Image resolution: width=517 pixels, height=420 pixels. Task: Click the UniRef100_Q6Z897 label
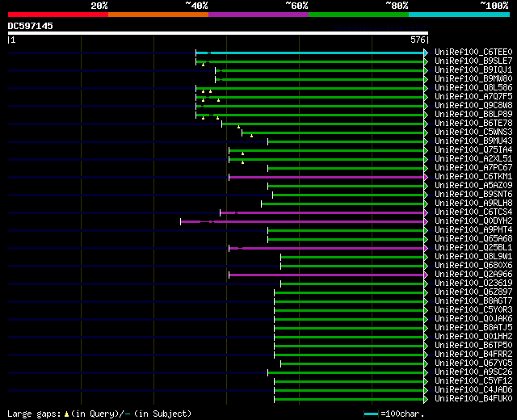[473, 292]
